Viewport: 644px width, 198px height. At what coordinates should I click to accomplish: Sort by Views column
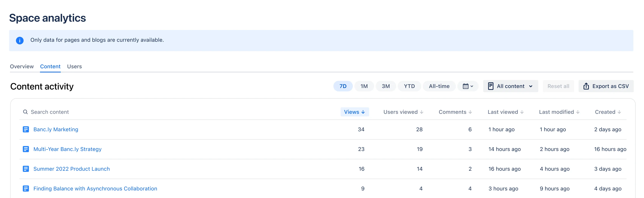(x=355, y=112)
